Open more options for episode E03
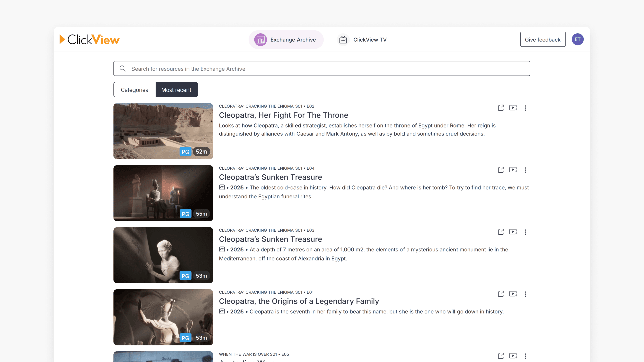 pos(525,232)
